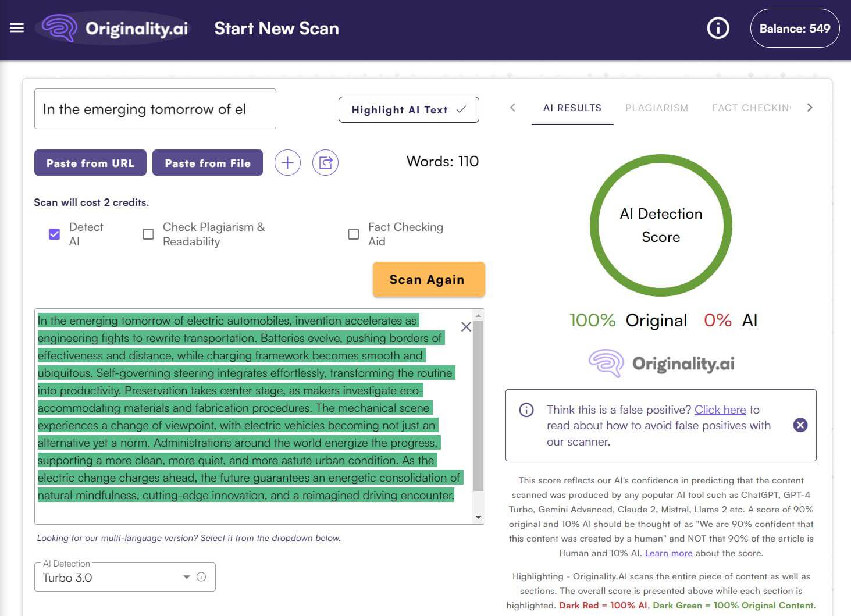Click the info icon beside Turbo 3.0
Image resolution: width=851 pixels, height=616 pixels.
point(201,577)
